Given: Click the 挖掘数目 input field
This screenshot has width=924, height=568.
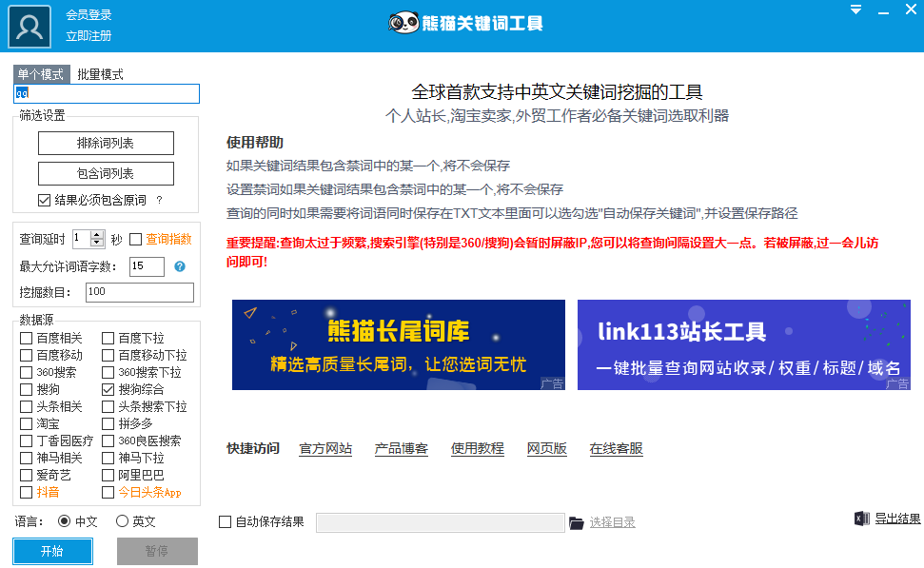Looking at the screenshot, I should (x=140, y=292).
